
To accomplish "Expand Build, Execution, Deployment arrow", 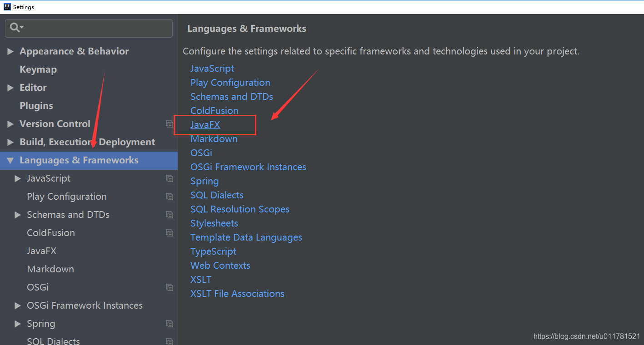I will point(10,142).
